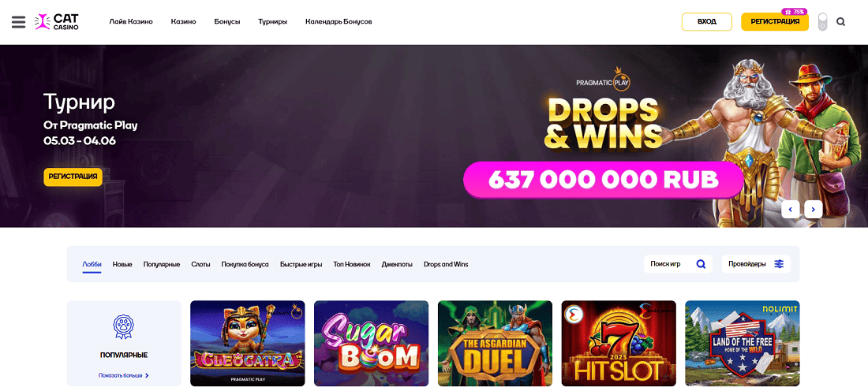Open the search magnifier icon in header
Image resolution: width=868 pixels, height=391 pixels.
841,22
